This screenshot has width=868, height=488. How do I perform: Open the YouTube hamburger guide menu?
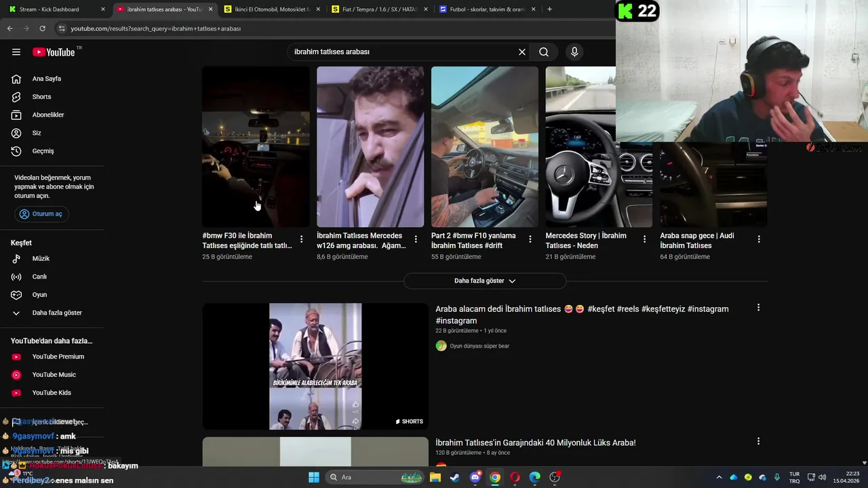(x=16, y=52)
